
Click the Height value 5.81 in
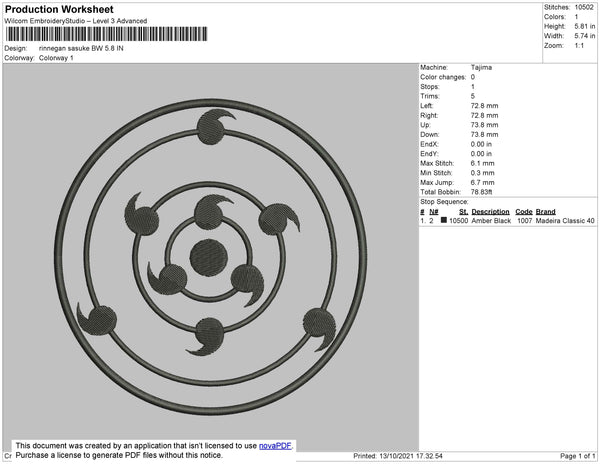[585, 26]
